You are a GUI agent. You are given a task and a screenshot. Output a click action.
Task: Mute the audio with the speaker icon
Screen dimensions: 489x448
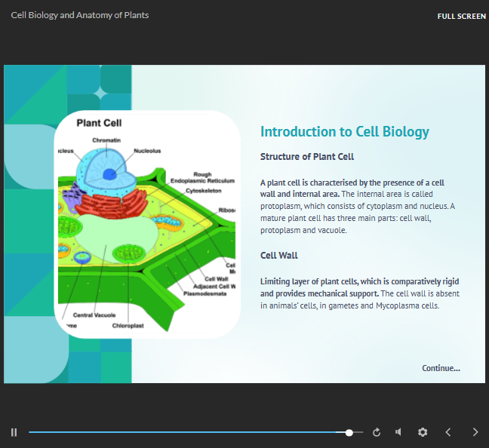coord(398,432)
